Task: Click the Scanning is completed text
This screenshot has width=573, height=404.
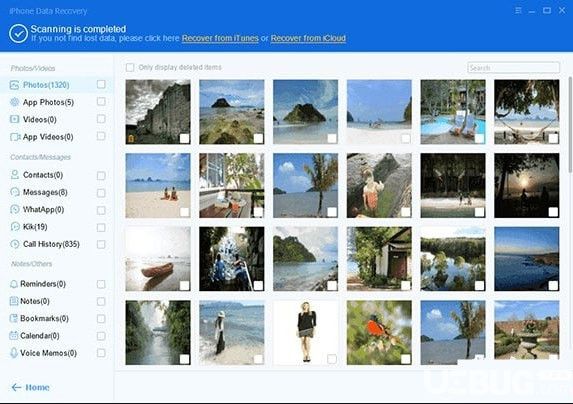Action: click(x=78, y=29)
